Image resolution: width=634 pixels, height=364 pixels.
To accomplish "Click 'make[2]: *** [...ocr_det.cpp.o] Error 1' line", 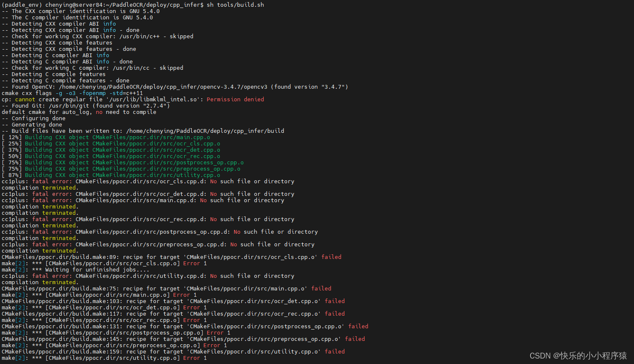I will [104, 307].
